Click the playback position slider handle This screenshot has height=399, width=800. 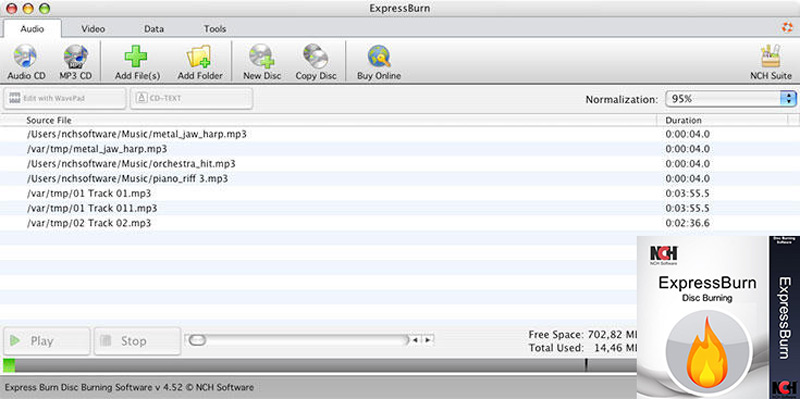point(197,339)
